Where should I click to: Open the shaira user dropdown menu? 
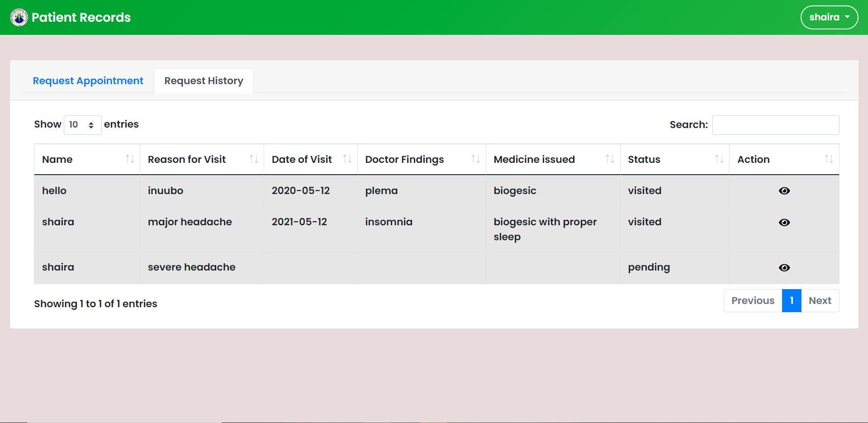coord(829,17)
